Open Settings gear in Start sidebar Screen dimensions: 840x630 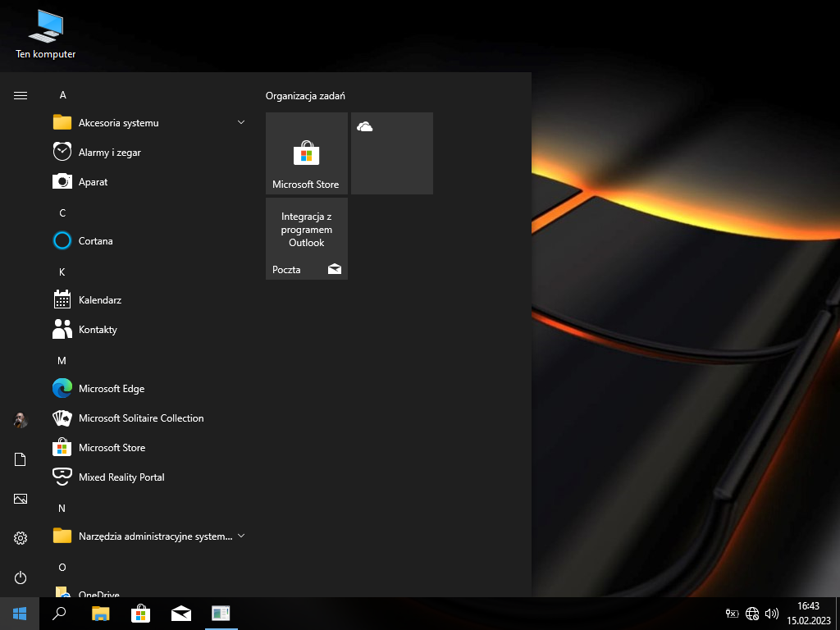[21, 538]
